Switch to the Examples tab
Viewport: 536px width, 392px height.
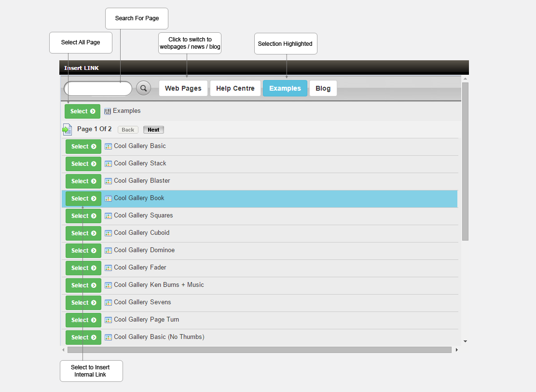285,89
